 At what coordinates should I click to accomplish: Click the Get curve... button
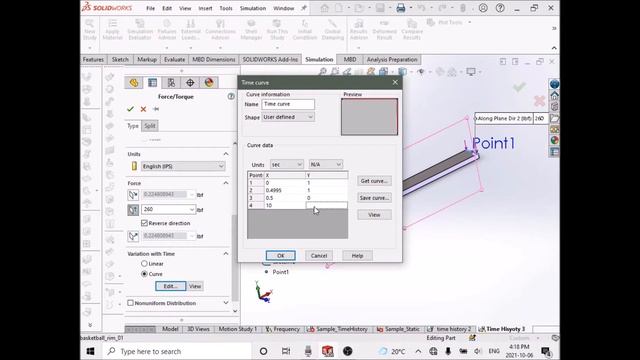click(x=374, y=181)
